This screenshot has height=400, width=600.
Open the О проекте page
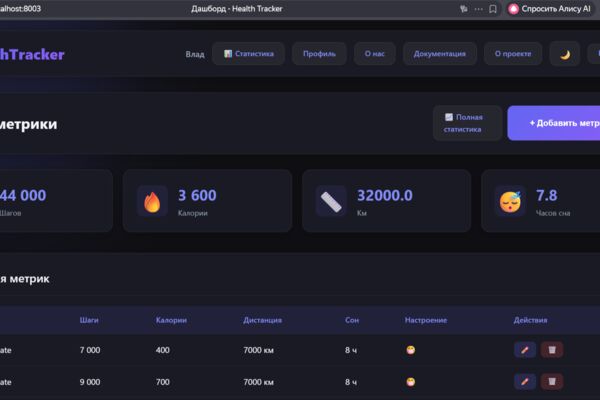tap(513, 54)
